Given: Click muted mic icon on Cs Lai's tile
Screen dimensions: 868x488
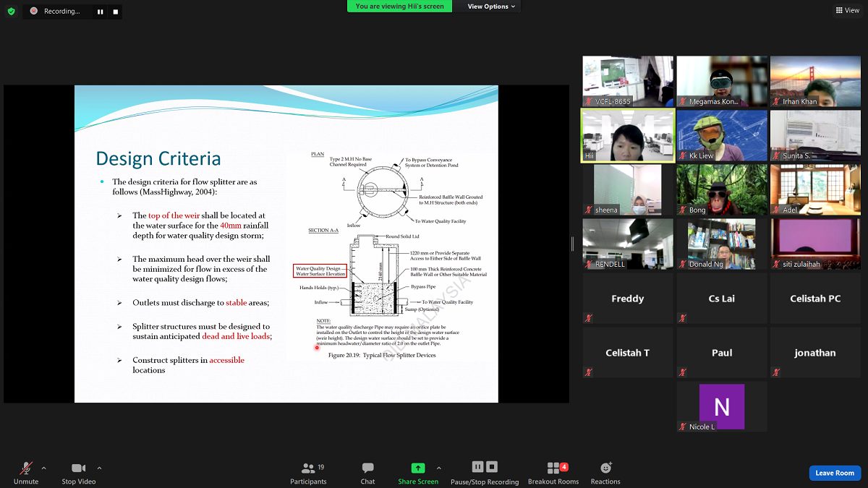Looking at the screenshot, I should point(683,318).
